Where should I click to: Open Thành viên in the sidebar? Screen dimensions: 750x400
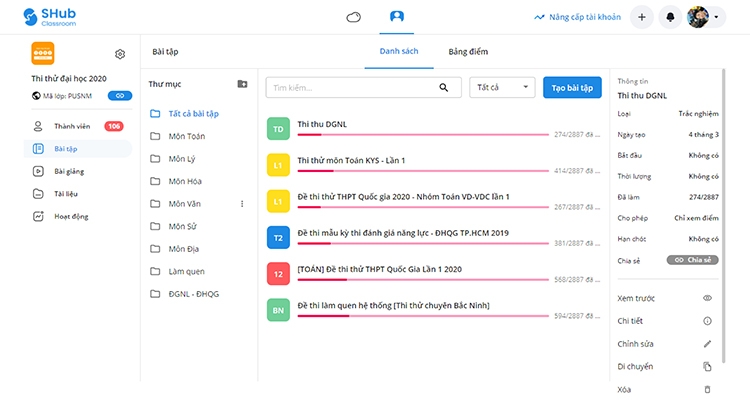(75, 126)
